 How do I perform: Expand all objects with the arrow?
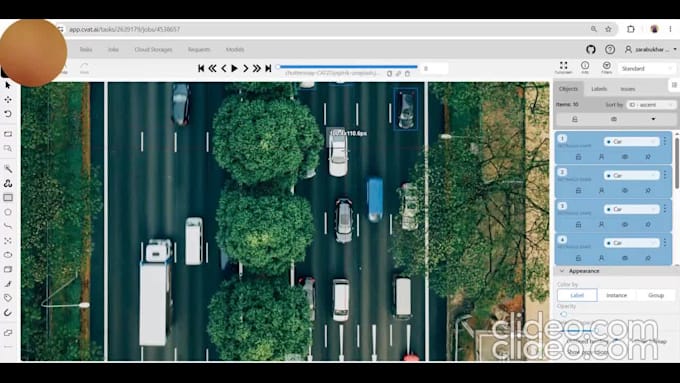[653, 119]
